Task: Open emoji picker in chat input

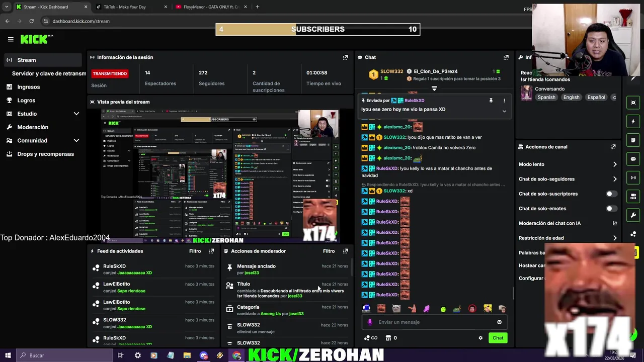Action: (499, 322)
